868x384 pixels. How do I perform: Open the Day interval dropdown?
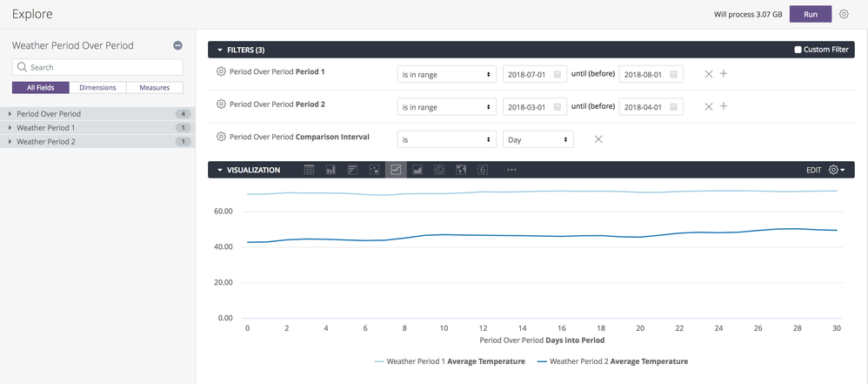pyautogui.click(x=538, y=139)
